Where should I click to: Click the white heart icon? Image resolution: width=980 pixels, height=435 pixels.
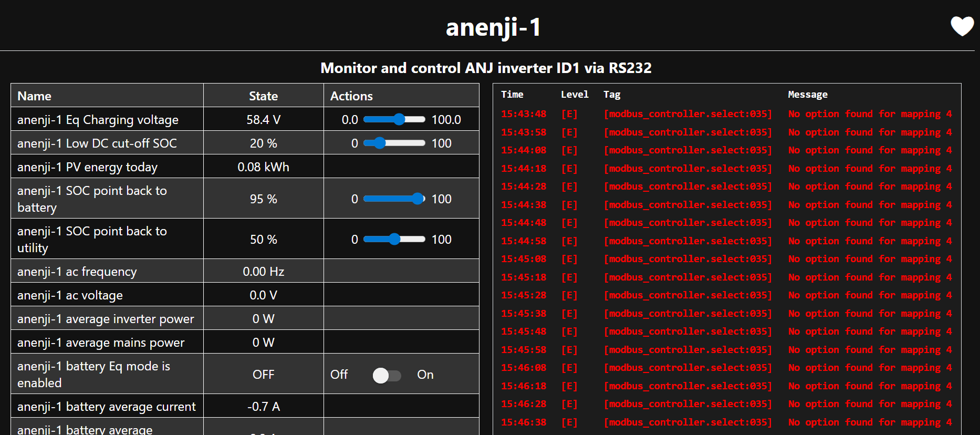[x=962, y=26]
